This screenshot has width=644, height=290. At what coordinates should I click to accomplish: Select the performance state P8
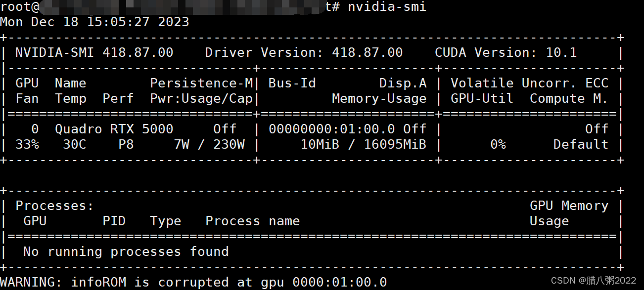pyautogui.click(x=126, y=144)
